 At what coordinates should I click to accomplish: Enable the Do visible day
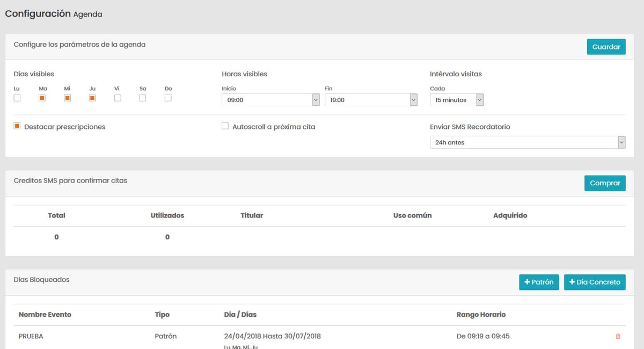coord(167,98)
